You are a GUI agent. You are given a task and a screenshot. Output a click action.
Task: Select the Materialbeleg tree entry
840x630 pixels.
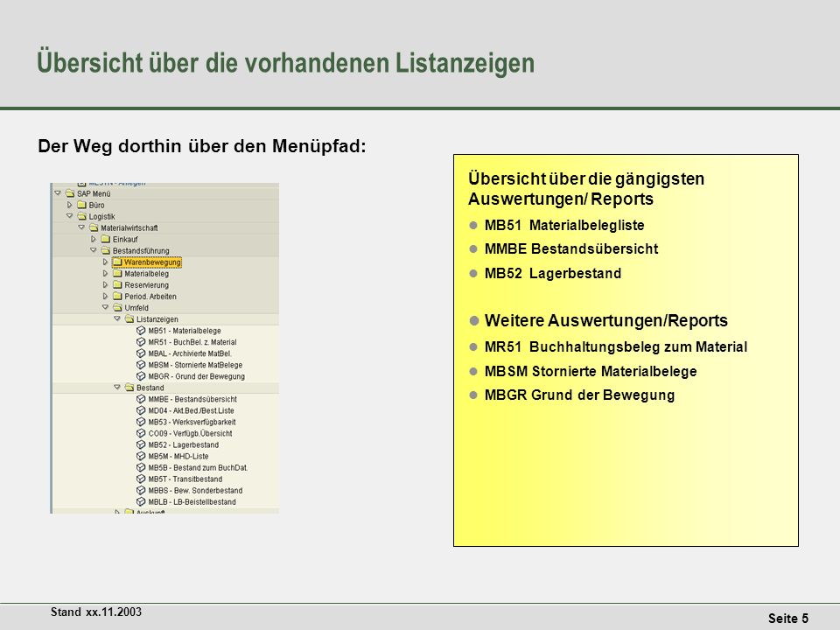147,274
